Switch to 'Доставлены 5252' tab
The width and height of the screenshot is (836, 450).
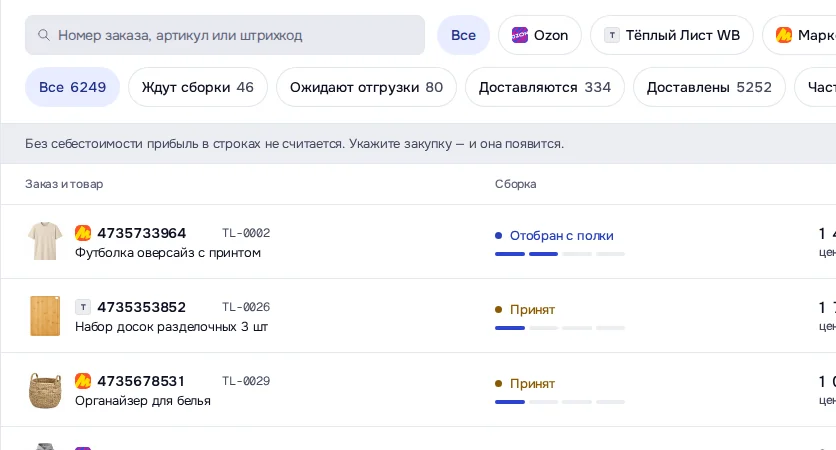[709, 87]
